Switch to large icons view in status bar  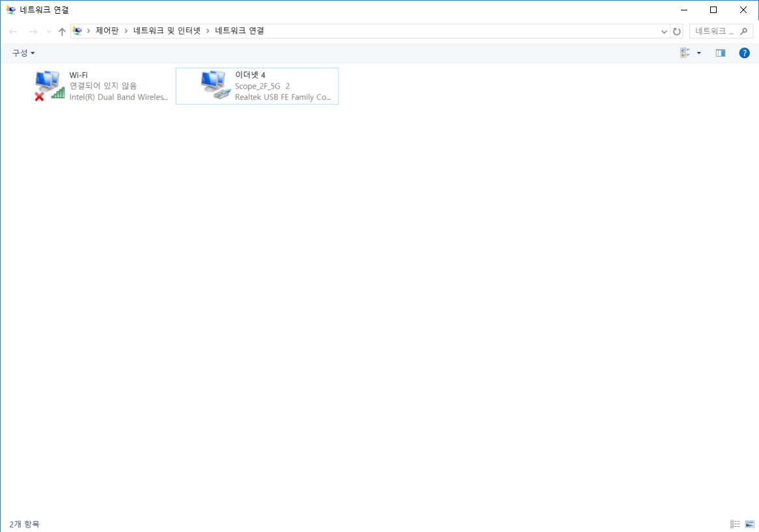tap(749, 524)
